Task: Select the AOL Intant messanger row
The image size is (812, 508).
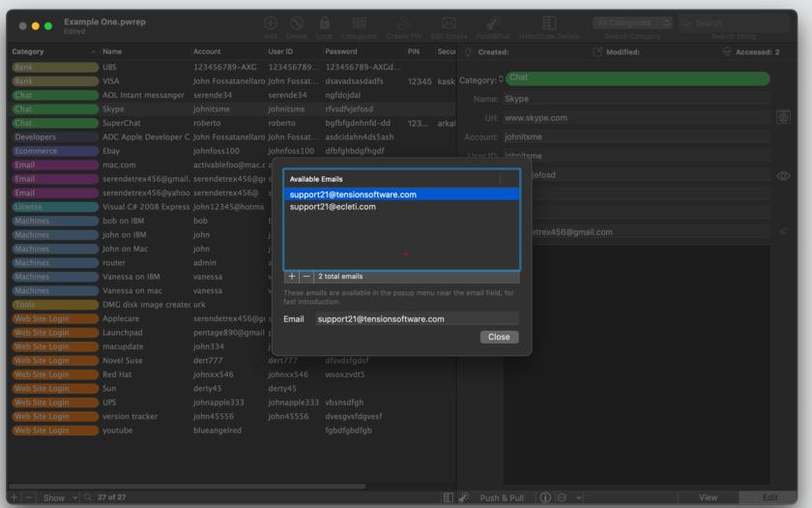Action: pyautogui.click(x=233, y=96)
